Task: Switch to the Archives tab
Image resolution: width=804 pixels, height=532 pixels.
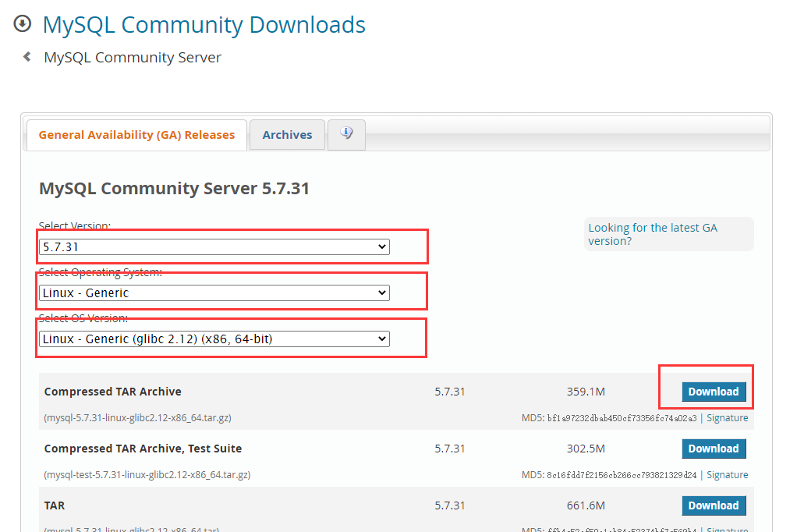Action: click(287, 135)
